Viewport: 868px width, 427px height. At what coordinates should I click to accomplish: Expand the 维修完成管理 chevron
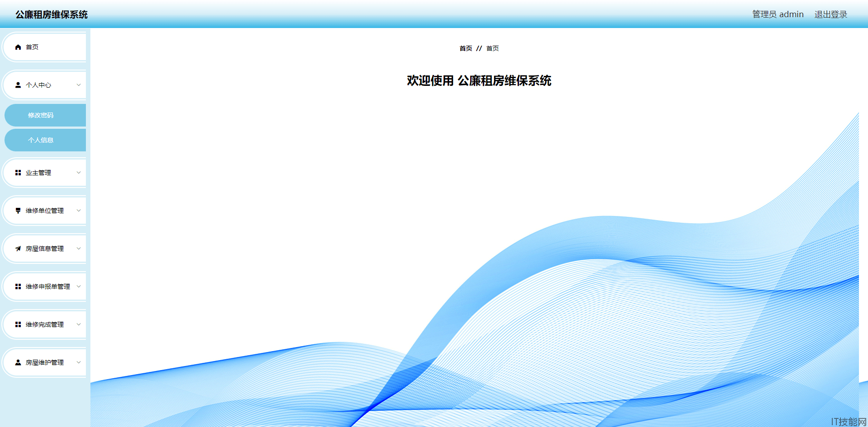tap(79, 324)
